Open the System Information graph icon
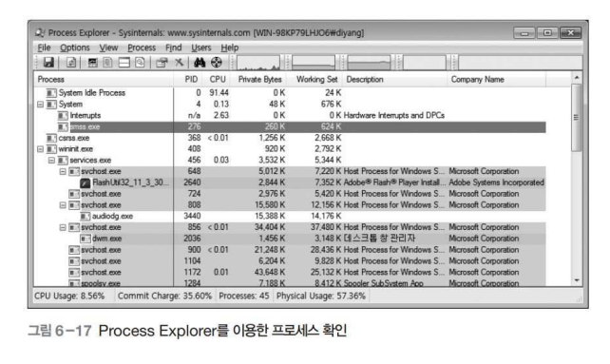610x364 pixels. pyautogui.click(x=92, y=63)
